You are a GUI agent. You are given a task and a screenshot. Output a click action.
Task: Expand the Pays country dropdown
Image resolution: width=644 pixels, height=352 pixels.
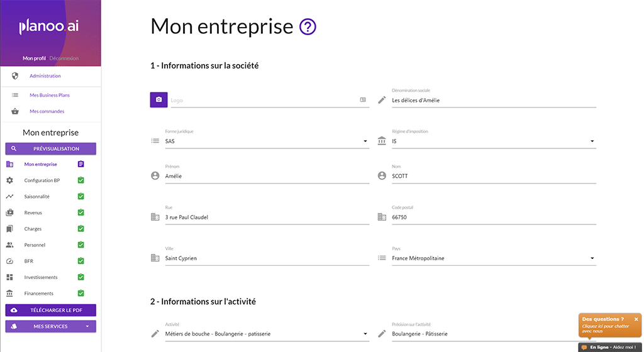[x=494, y=258]
